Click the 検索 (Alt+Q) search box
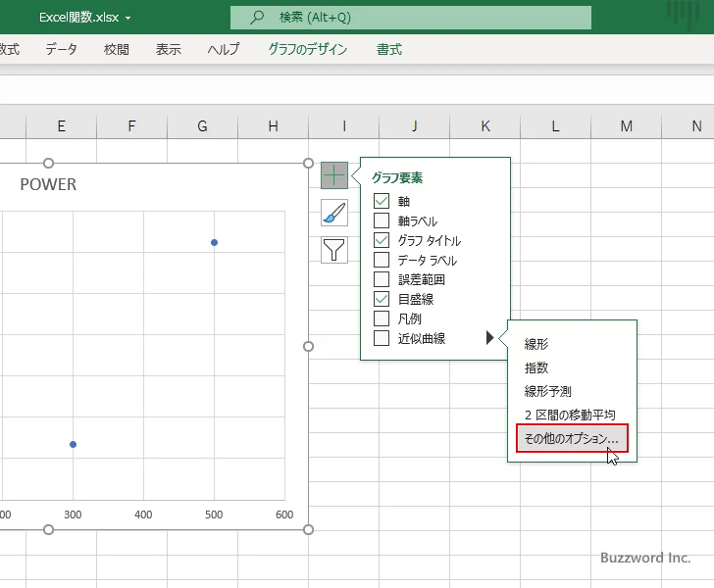The width and height of the screenshot is (714, 588). tap(411, 18)
